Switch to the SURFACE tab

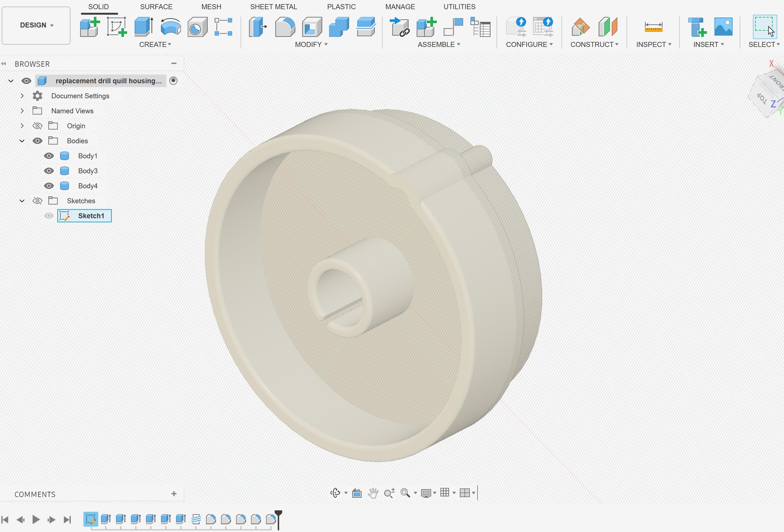click(x=156, y=7)
